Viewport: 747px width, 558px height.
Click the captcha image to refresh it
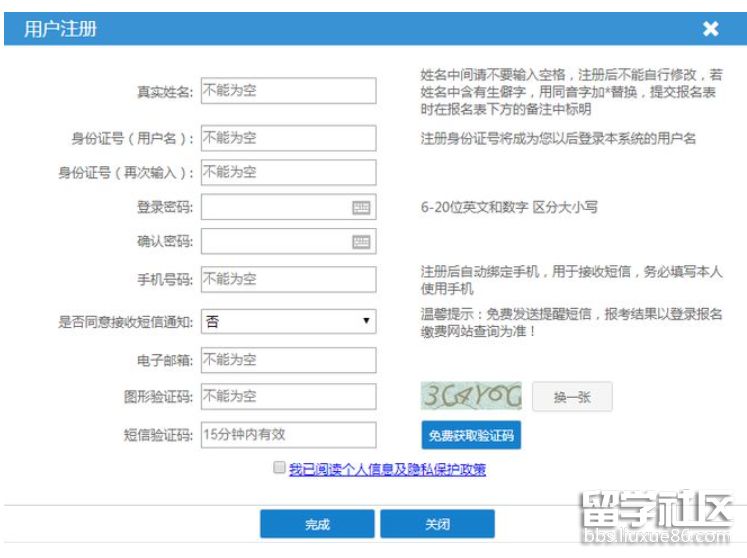point(472,397)
